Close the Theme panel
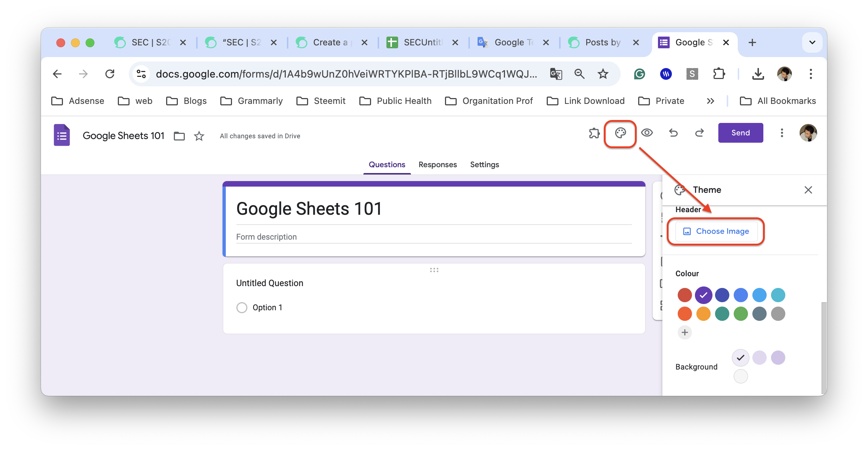The width and height of the screenshot is (868, 450). (x=808, y=190)
